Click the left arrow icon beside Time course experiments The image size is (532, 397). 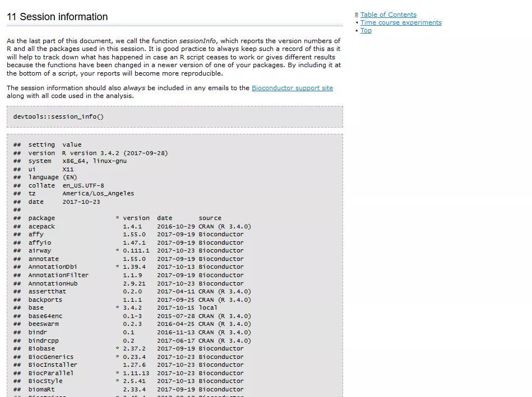[x=357, y=23]
